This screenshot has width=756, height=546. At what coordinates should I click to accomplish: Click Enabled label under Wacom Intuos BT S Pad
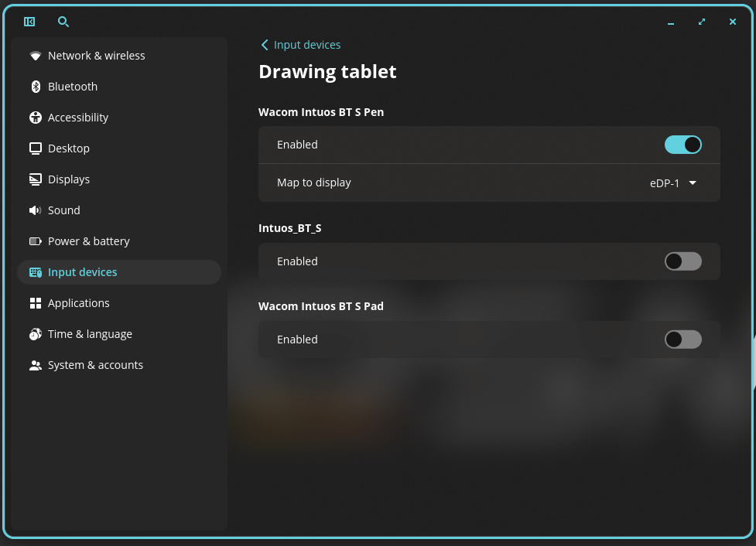point(297,340)
